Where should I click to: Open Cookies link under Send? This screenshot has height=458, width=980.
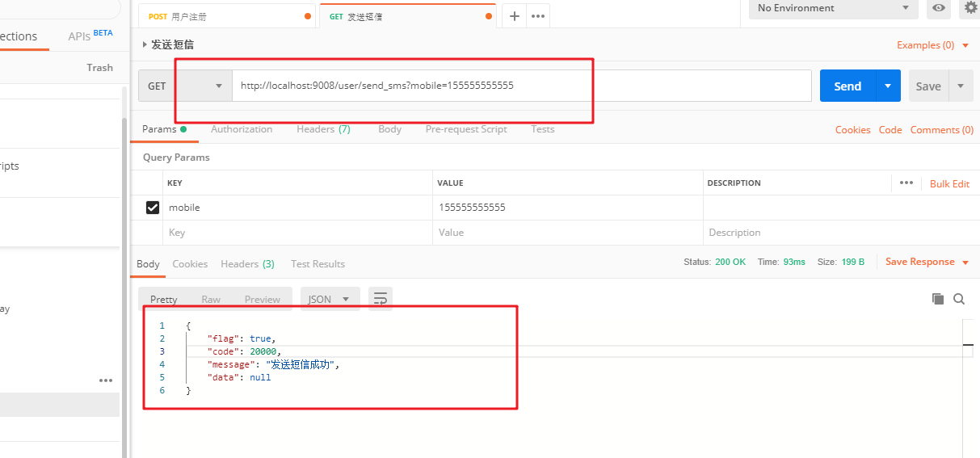coord(853,130)
